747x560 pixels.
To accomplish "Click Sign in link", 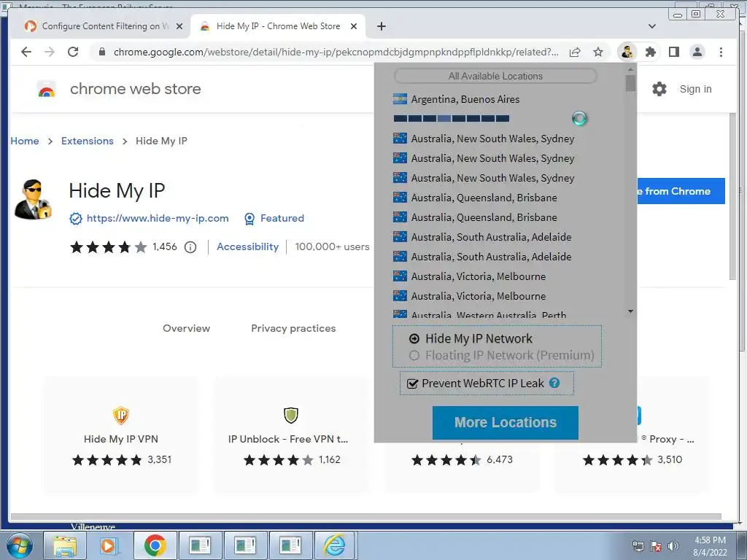I will pos(695,89).
